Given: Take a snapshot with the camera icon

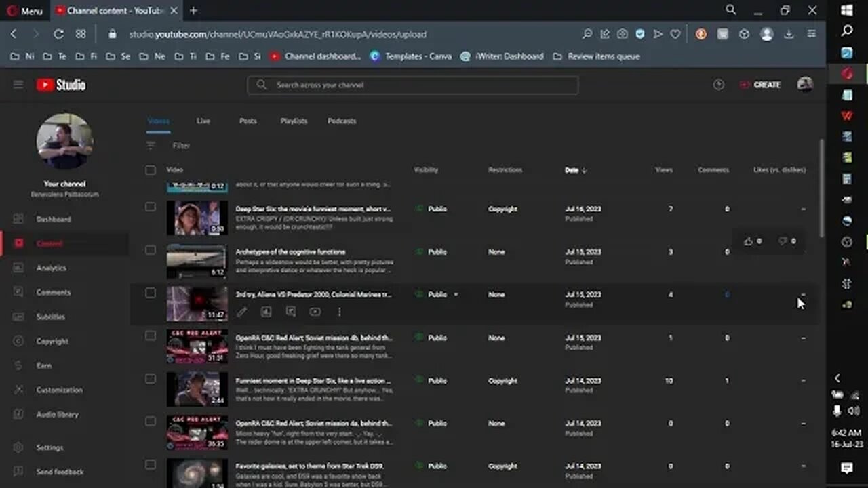Looking at the screenshot, I should 623,34.
